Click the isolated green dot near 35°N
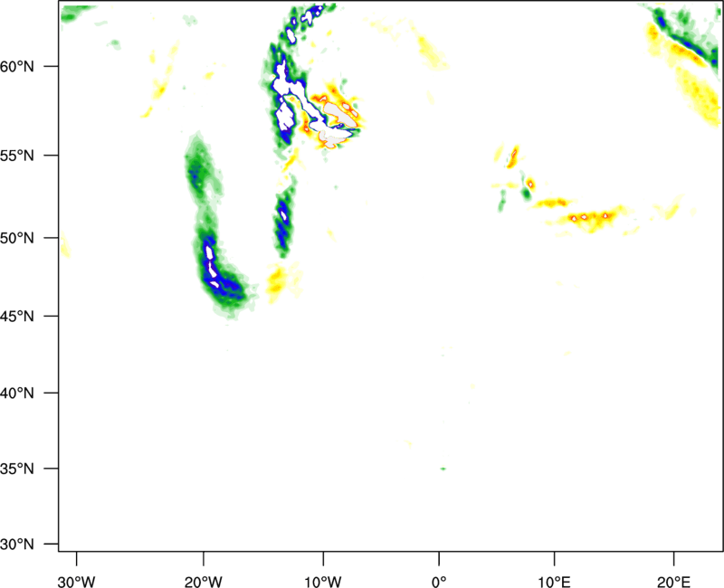This screenshot has height=588, width=724. pos(443,469)
